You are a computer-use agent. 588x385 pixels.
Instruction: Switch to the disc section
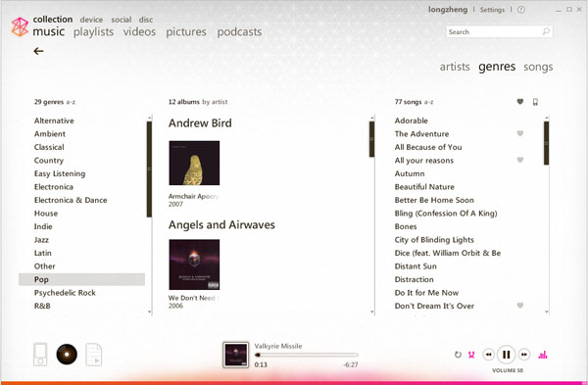pyautogui.click(x=146, y=20)
